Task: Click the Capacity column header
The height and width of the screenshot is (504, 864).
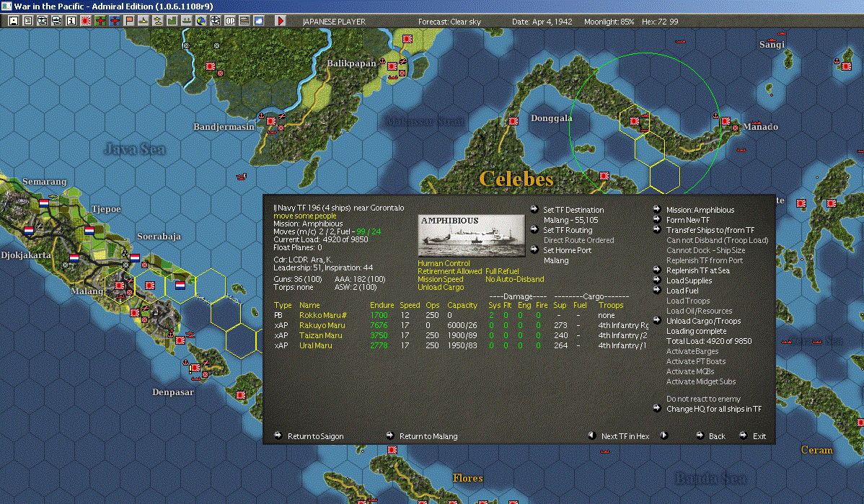Action: tap(462, 305)
